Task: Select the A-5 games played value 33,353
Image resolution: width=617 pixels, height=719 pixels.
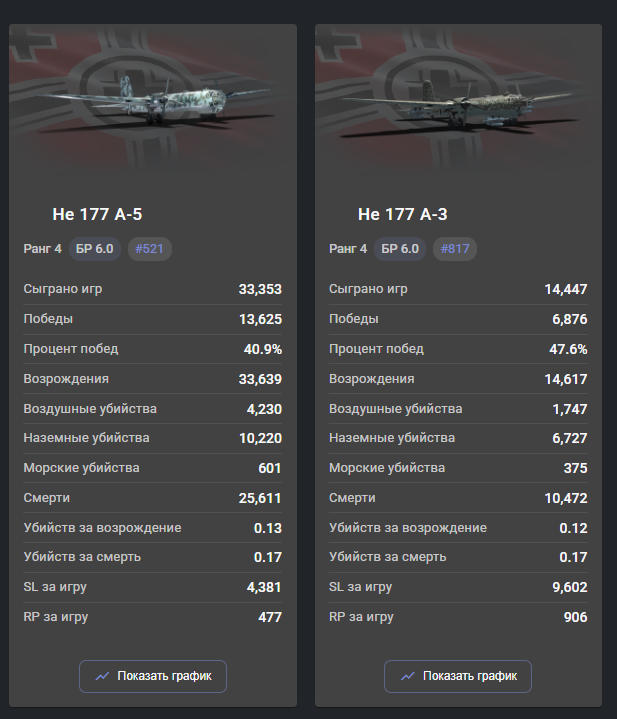Action: pyautogui.click(x=260, y=289)
